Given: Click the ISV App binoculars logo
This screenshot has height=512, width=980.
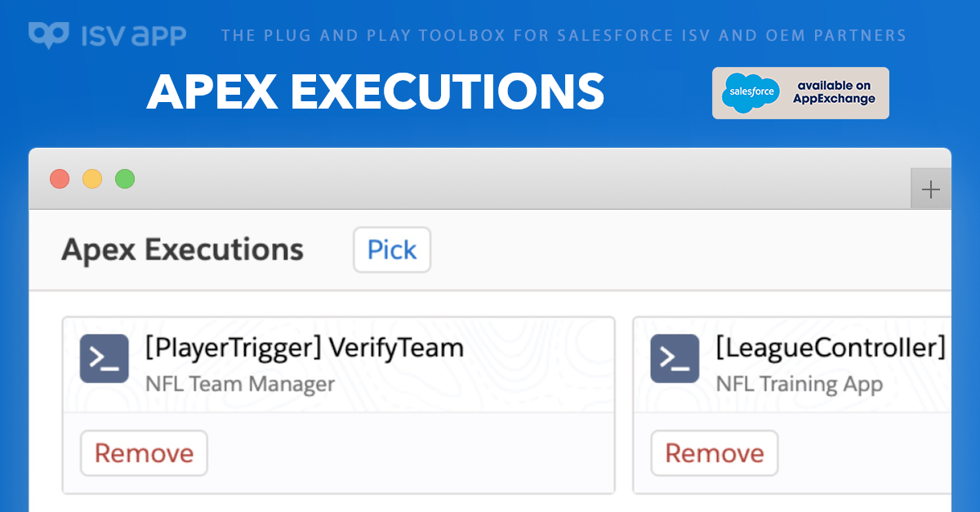Looking at the screenshot, I should click(x=51, y=34).
